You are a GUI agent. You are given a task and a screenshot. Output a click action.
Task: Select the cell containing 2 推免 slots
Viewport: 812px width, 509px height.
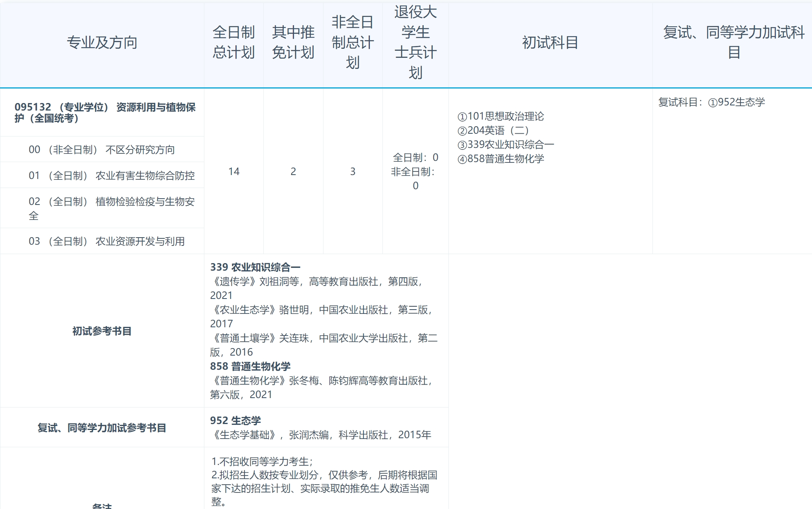pyautogui.click(x=293, y=171)
